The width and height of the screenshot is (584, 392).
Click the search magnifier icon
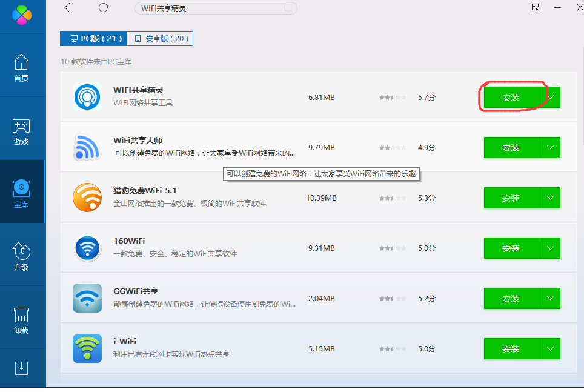pyautogui.click(x=288, y=8)
